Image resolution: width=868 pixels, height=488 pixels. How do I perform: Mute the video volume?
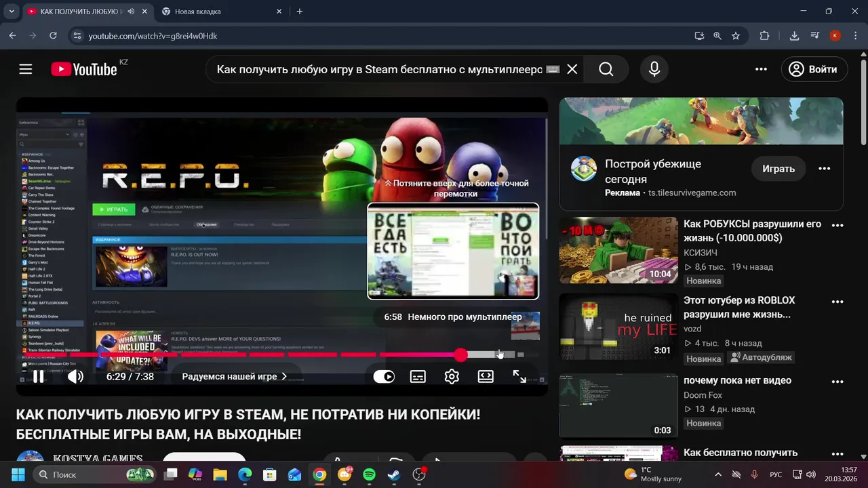click(75, 376)
